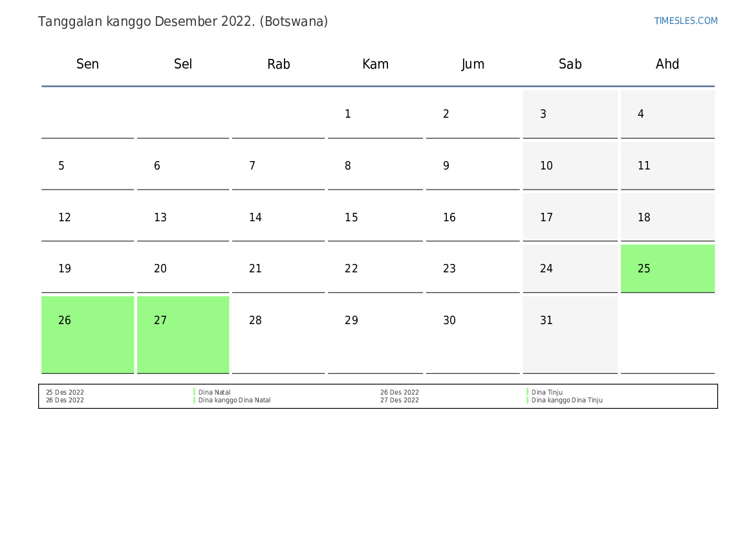The height and width of the screenshot is (535, 756).
Task: Select date 4 in the Sunday column
Action: (641, 115)
